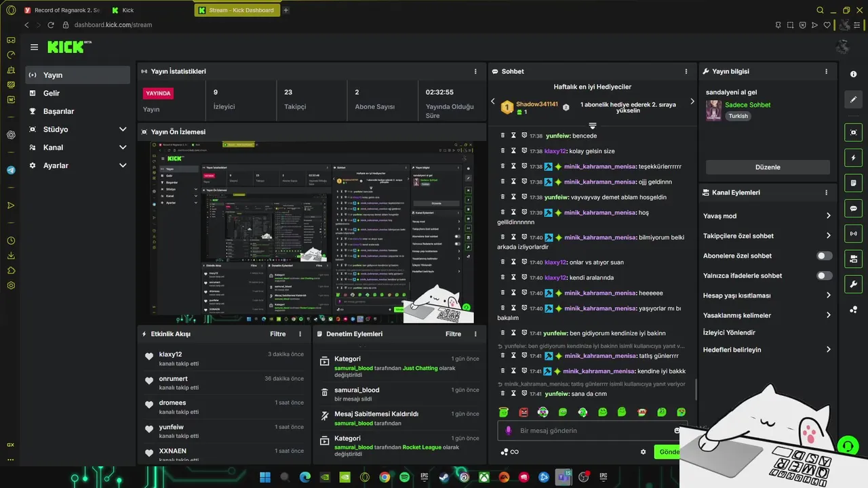Open Etkinlik Akışı three-dot menu
Screen dimensions: 868x488
pos(300,334)
